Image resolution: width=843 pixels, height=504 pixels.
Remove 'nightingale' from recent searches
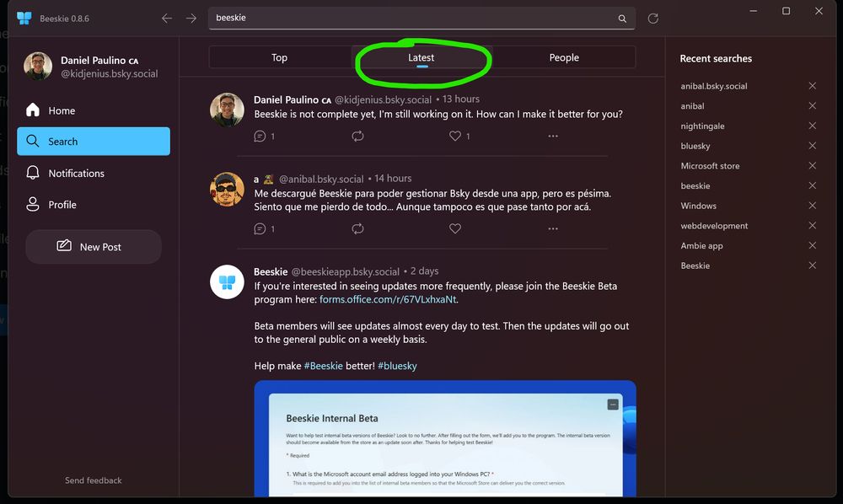813,126
